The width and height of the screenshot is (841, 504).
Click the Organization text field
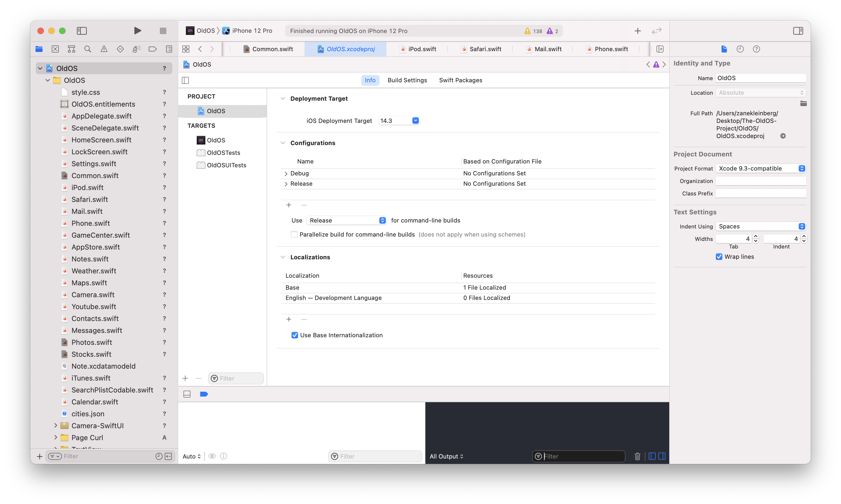coord(761,181)
